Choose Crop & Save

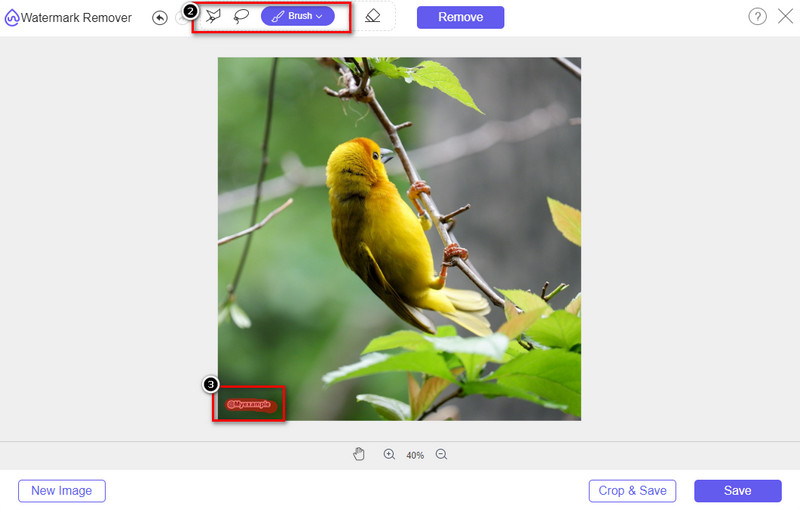632,491
